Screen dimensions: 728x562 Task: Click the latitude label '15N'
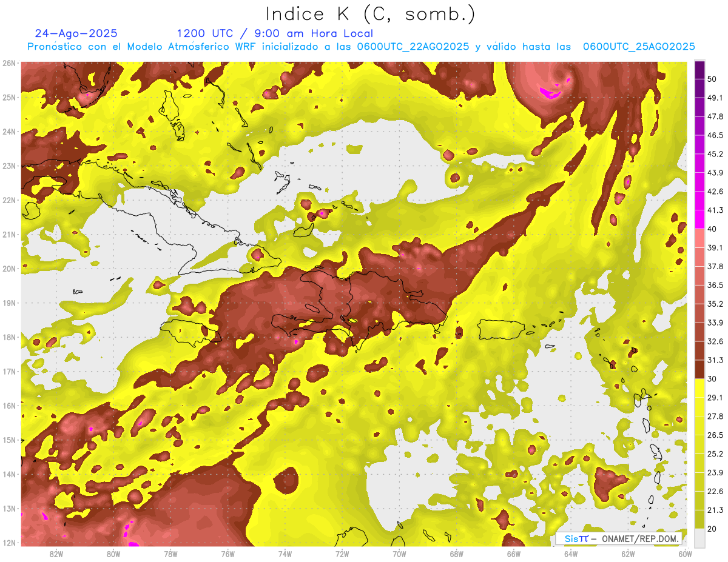click(10, 440)
